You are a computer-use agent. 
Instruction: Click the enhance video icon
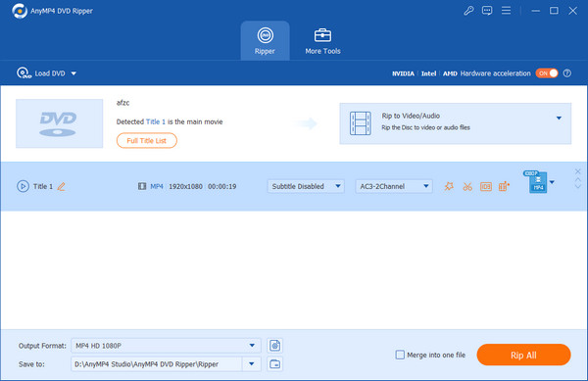click(504, 186)
